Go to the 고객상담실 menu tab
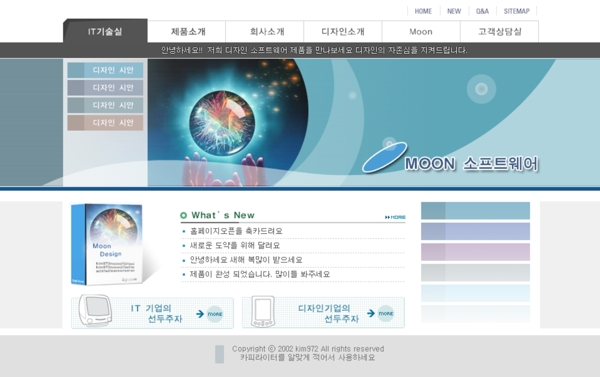The height and width of the screenshot is (377, 600). tap(499, 31)
